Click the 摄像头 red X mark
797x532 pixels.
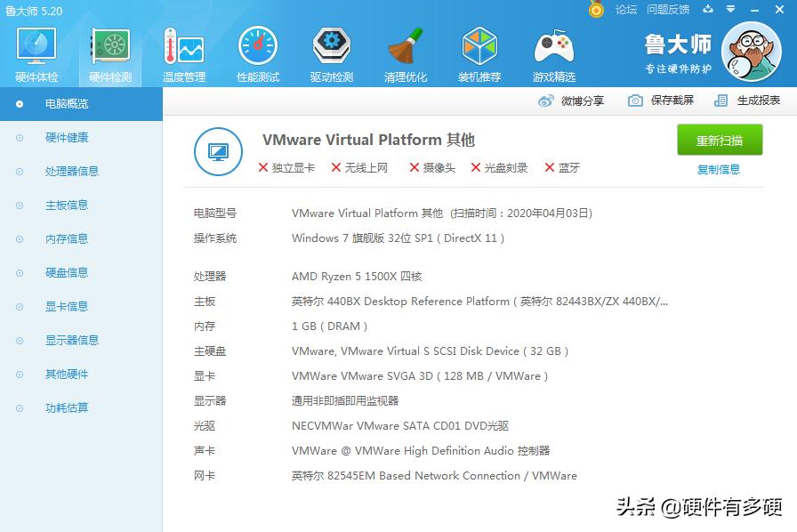coord(414,167)
